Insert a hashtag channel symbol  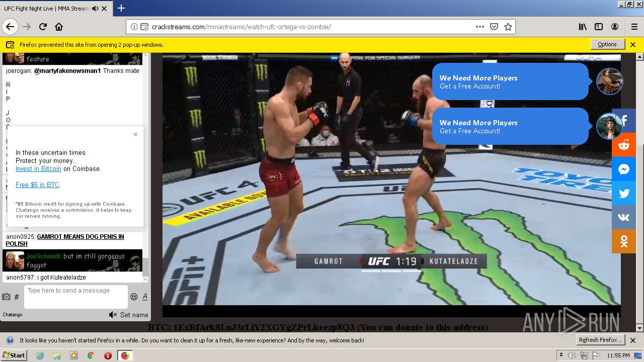click(x=17, y=297)
